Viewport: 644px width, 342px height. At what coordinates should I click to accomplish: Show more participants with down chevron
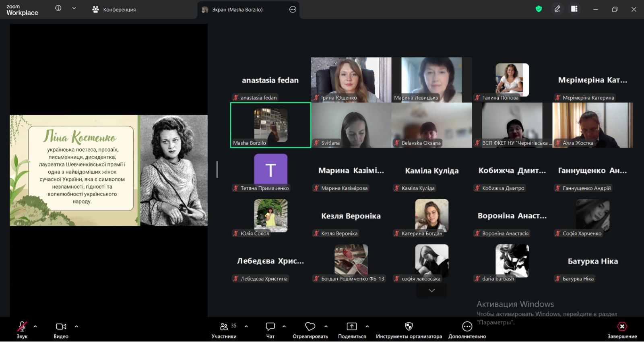pos(431,290)
